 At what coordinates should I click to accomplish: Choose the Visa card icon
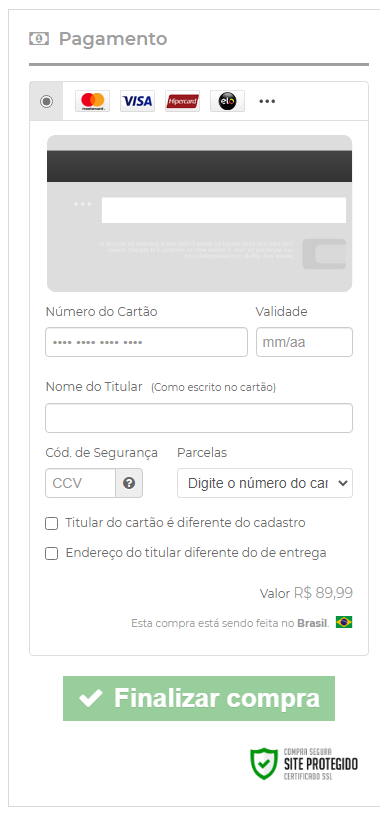(137, 101)
